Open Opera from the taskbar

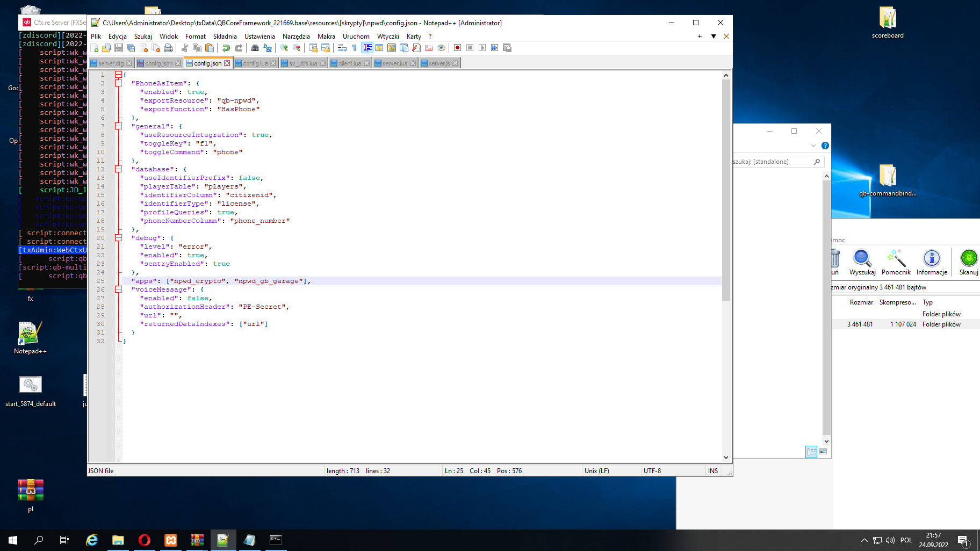tap(145, 540)
